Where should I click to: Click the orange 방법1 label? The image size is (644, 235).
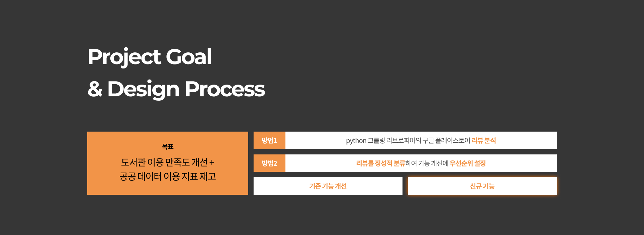click(x=269, y=141)
